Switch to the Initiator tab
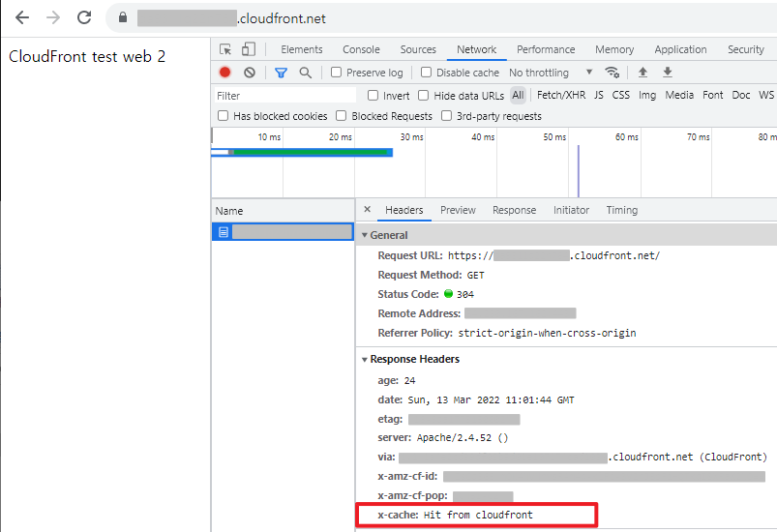777x532 pixels. 571,210
